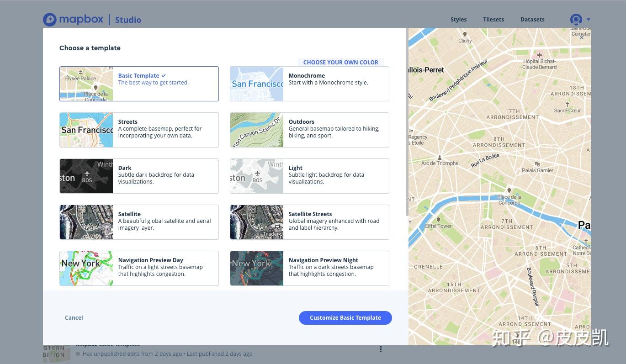This screenshot has height=364, width=626.
Task: Choose the Streets basemap option
Action: point(139,130)
